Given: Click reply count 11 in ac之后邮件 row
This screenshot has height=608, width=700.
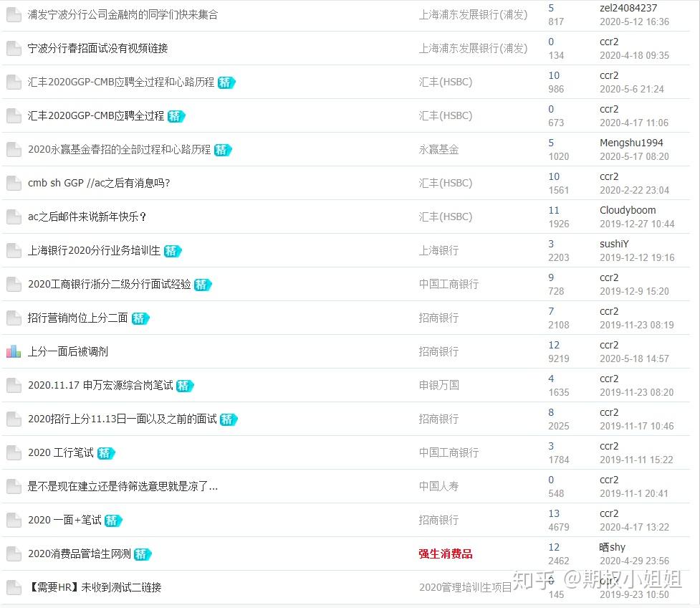Looking at the screenshot, I should click(x=554, y=210).
